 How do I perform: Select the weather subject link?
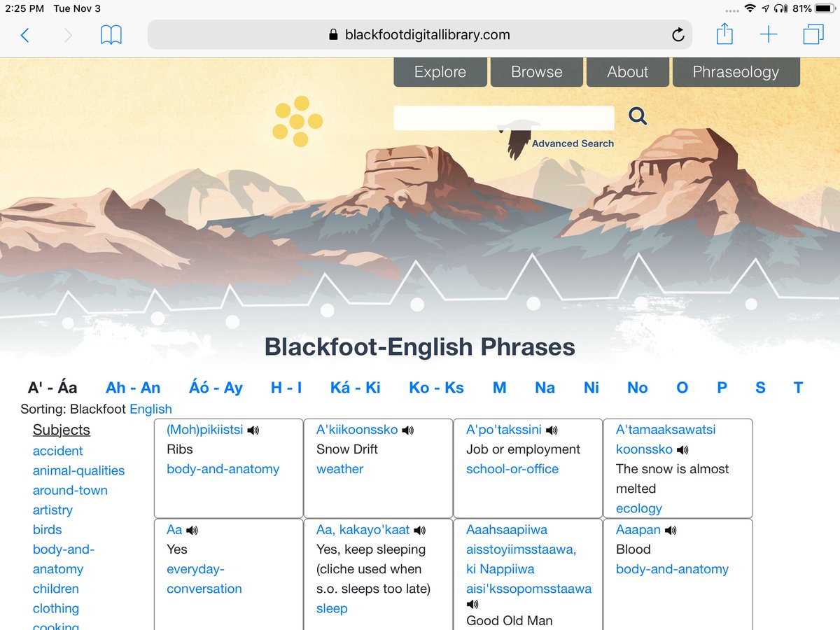click(x=340, y=469)
